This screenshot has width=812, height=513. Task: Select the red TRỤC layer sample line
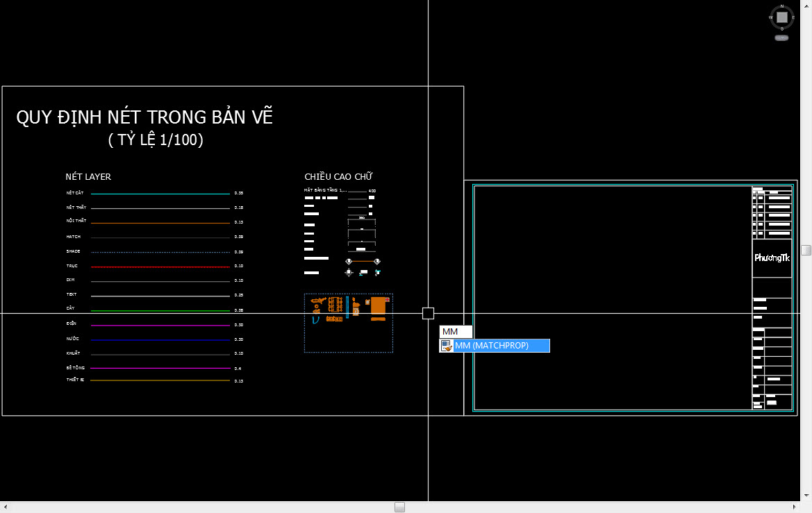pyautogui.click(x=160, y=267)
